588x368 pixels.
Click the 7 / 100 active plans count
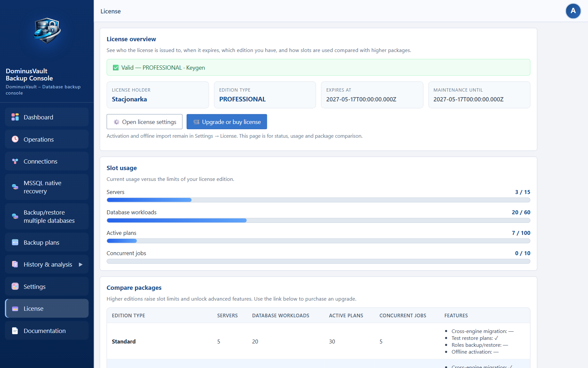click(521, 233)
